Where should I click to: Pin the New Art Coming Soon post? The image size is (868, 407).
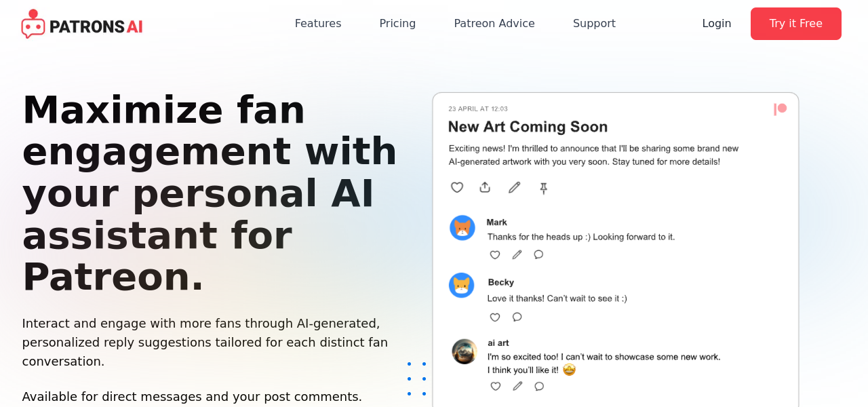click(543, 188)
